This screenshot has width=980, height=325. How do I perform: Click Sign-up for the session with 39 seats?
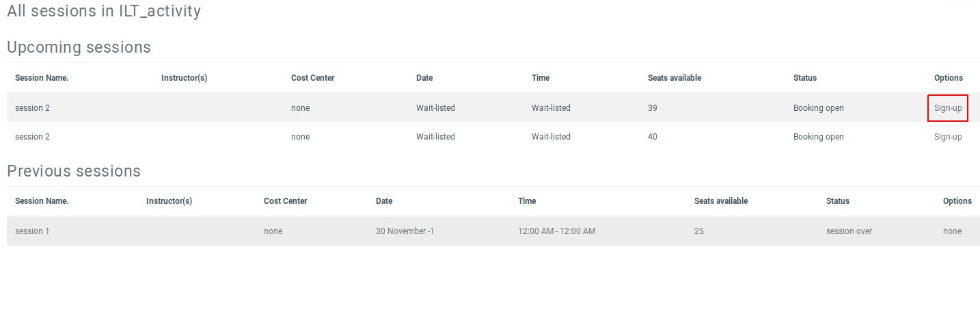pyautogui.click(x=947, y=108)
